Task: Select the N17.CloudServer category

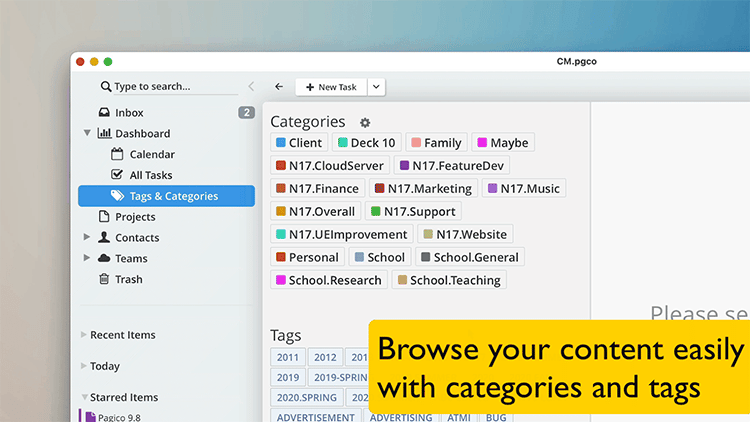Action: pos(330,166)
